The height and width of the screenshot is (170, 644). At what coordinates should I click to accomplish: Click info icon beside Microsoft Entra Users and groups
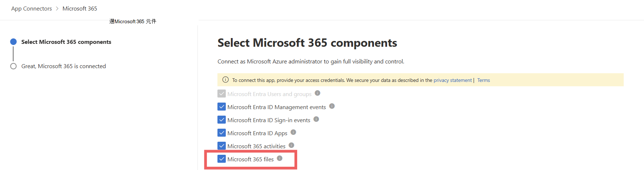click(x=317, y=93)
